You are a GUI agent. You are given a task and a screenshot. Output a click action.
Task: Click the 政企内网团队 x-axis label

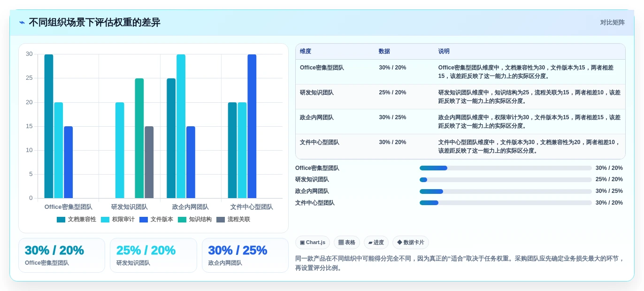pyautogui.click(x=191, y=207)
